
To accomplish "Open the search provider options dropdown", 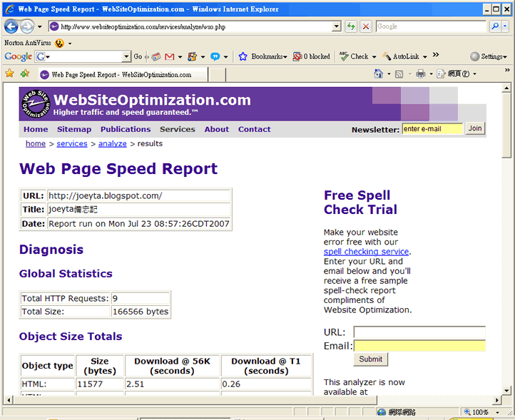I will (506, 26).
